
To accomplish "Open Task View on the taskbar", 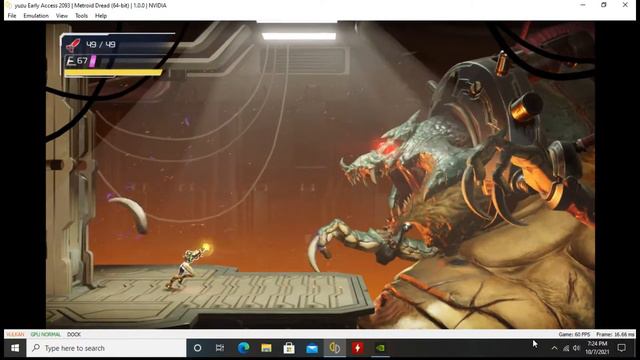I will tap(220, 348).
